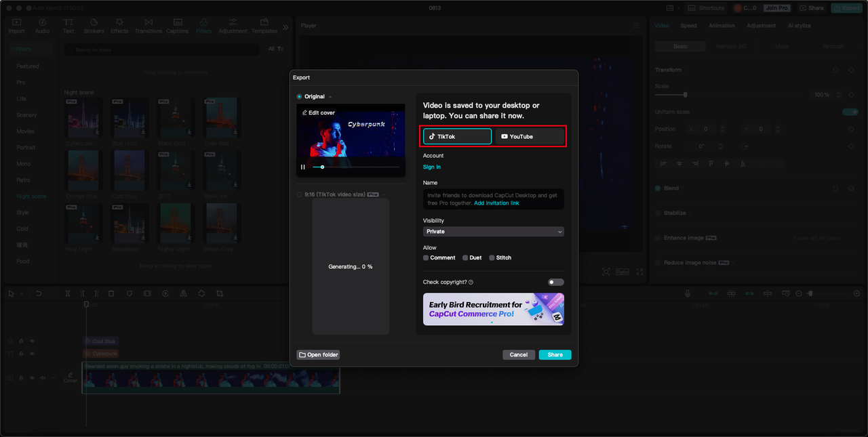Select the Cyberpunk filter thumbnail
This screenshot has width=868, height=437.
coord(83,118)
